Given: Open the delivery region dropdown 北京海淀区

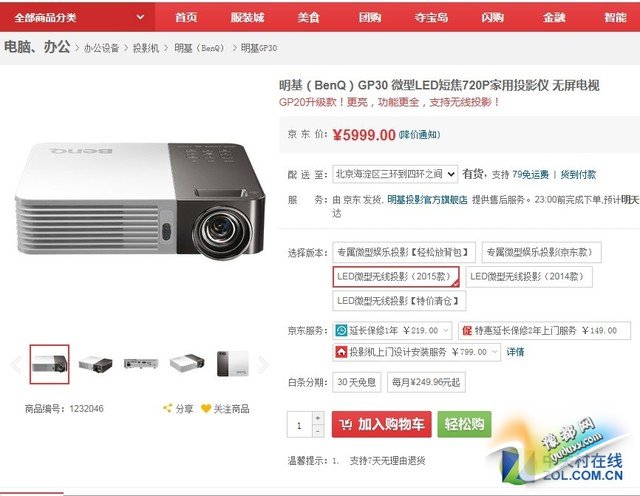Looking at the screenshot, I should [395, 174].
